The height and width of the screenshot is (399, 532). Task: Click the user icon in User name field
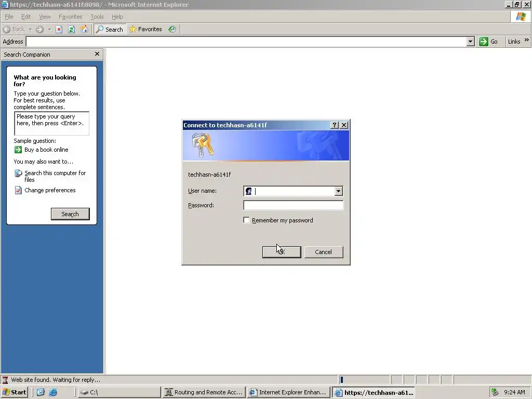(x=249, y=191)
